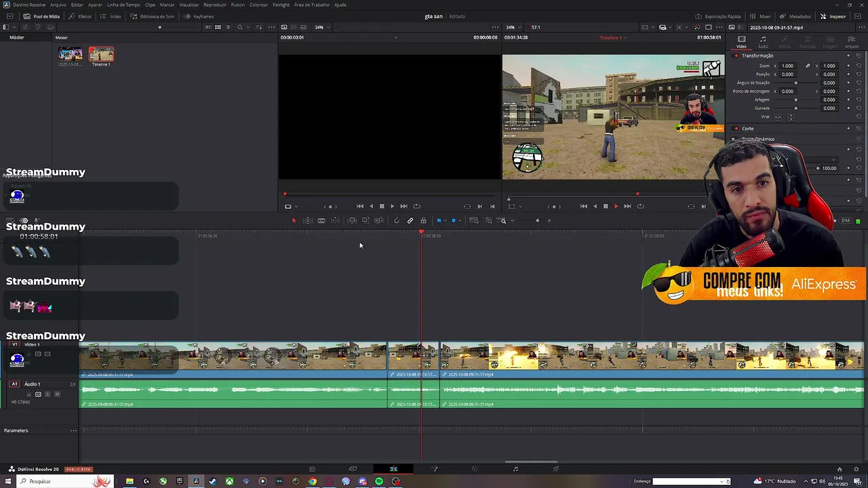Open the Clipe menu
Image resolution: width=868 pixels, height=488 pixels.
[x=150, y=5]
